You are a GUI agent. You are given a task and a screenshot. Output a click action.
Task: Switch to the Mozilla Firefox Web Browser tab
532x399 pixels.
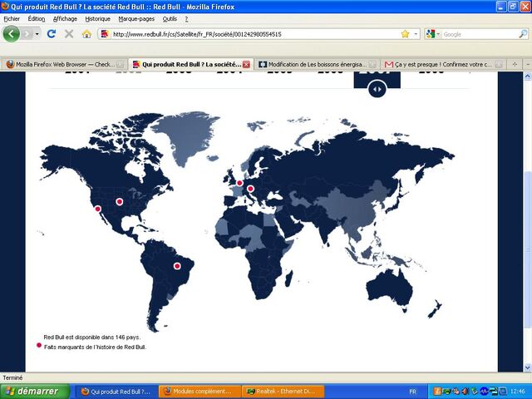tap(64, 64)
